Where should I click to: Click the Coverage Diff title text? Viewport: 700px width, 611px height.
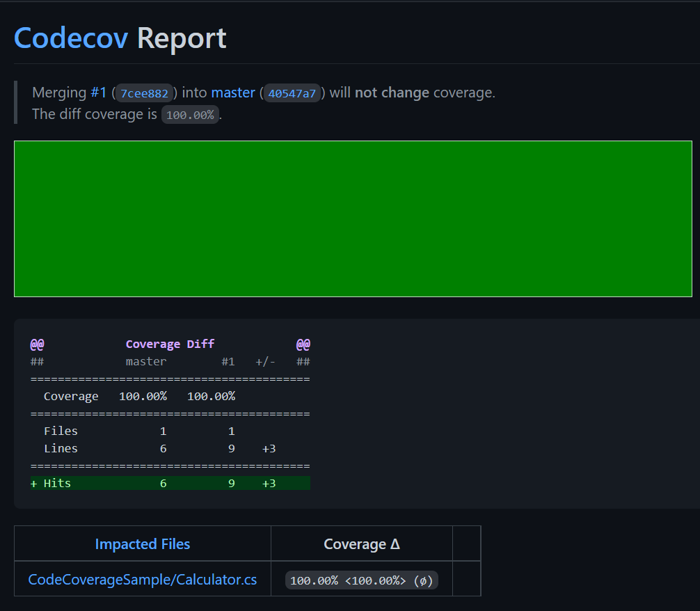click(170, 344)
